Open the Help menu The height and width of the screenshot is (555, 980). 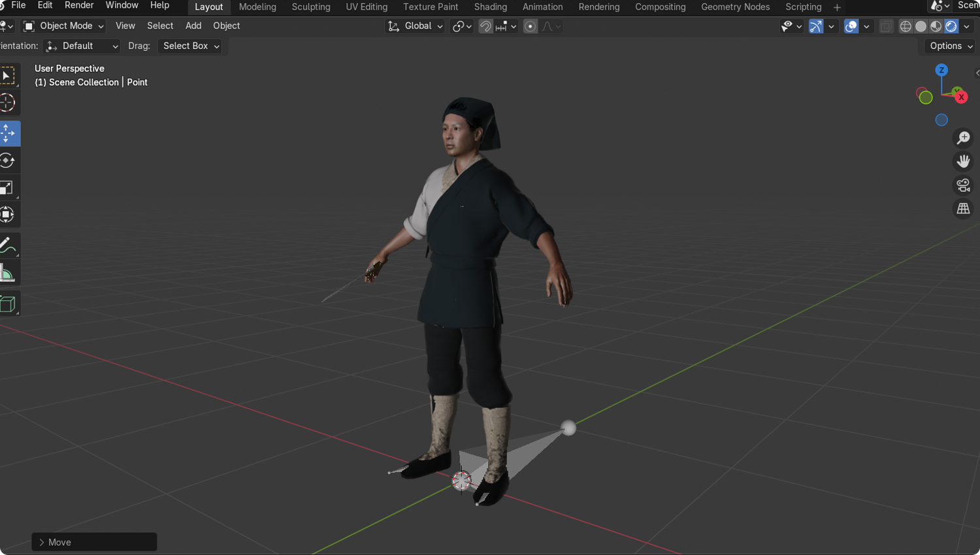coord(160,5)
